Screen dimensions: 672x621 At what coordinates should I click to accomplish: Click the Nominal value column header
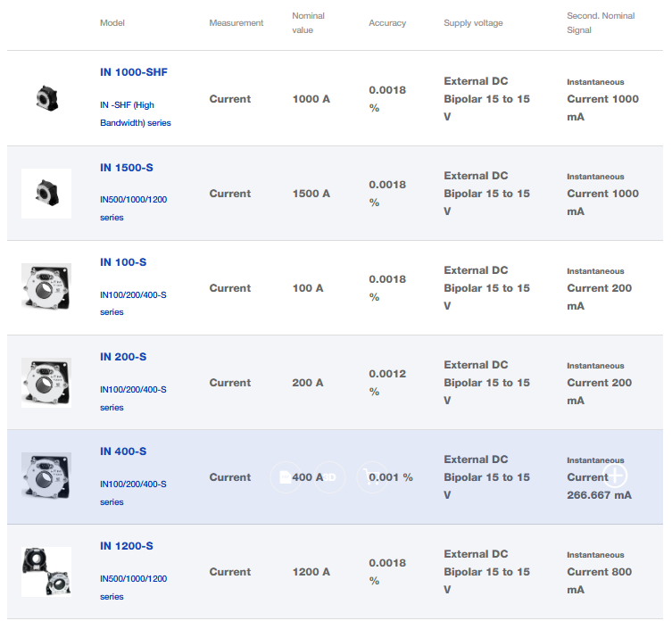309,23
